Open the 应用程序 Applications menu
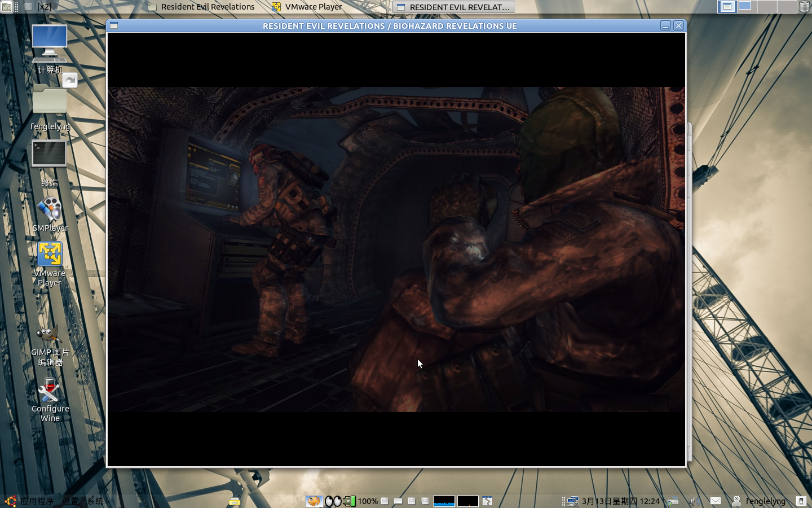 click(37, 501)
